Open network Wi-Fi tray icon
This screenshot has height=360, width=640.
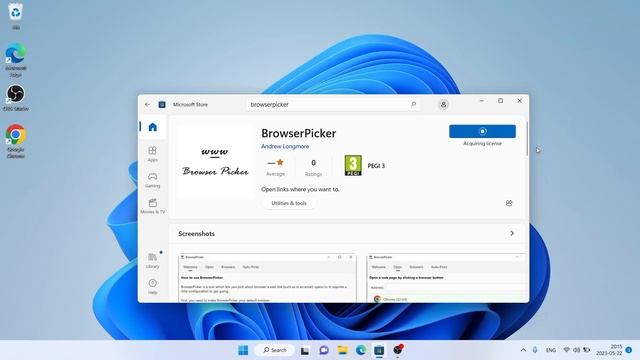click(x=567, y=350)
